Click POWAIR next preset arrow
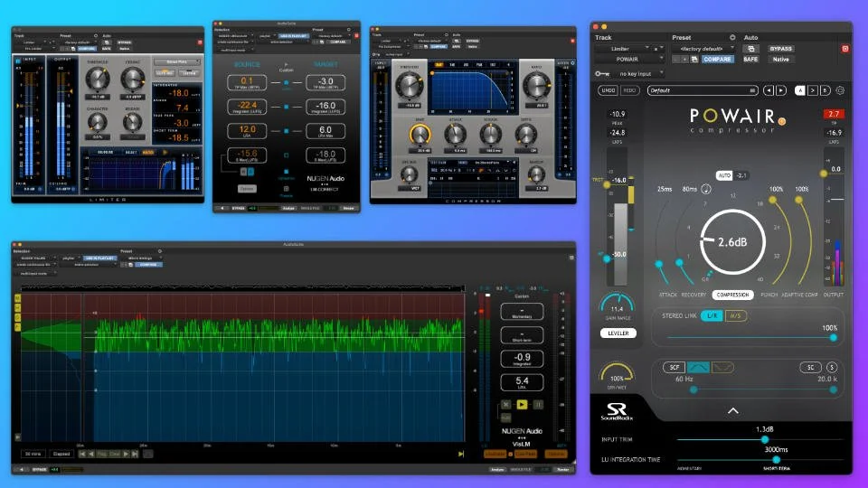868x488 pixels. (x=780, y=90)
